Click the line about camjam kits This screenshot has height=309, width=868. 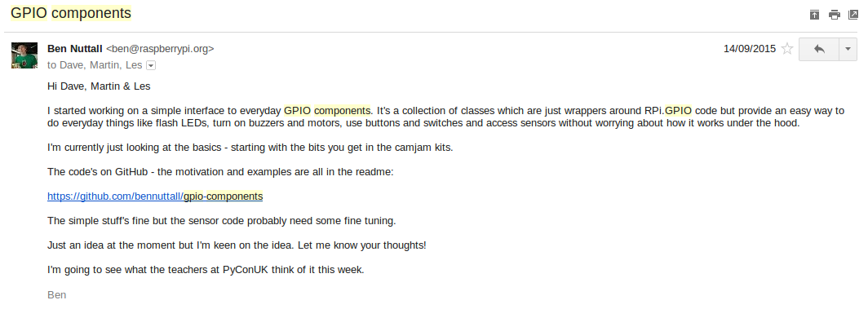pos(250,148)
